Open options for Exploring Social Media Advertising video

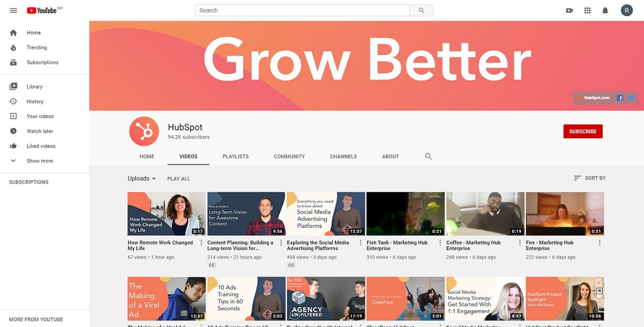361,243
